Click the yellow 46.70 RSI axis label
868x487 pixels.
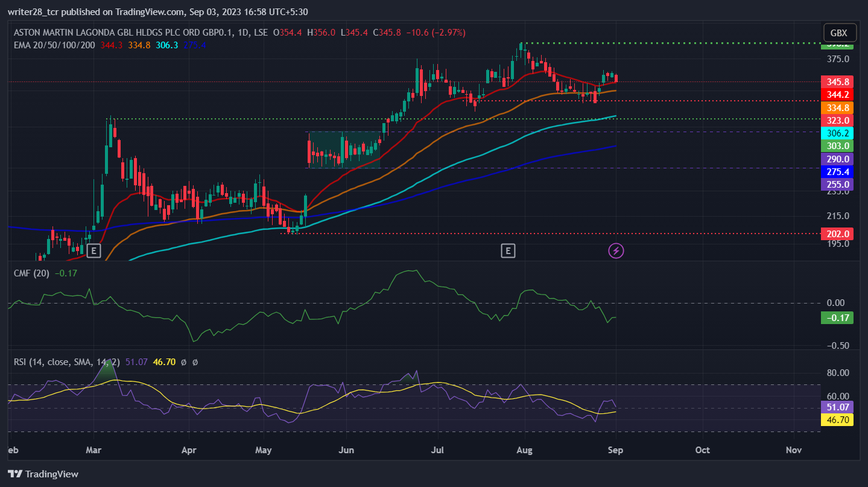pos(837,419)
